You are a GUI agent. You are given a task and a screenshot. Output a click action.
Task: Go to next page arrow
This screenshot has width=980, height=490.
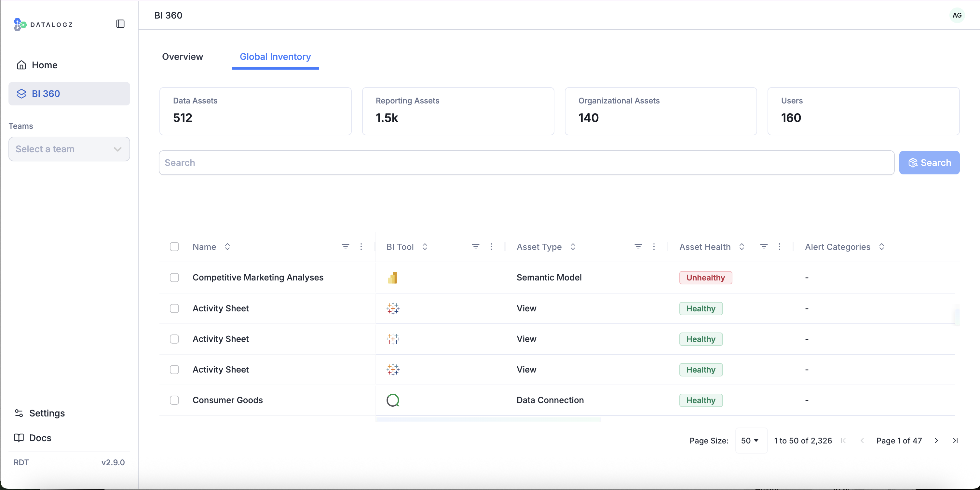pyautogui.click(x=936, y=441)
